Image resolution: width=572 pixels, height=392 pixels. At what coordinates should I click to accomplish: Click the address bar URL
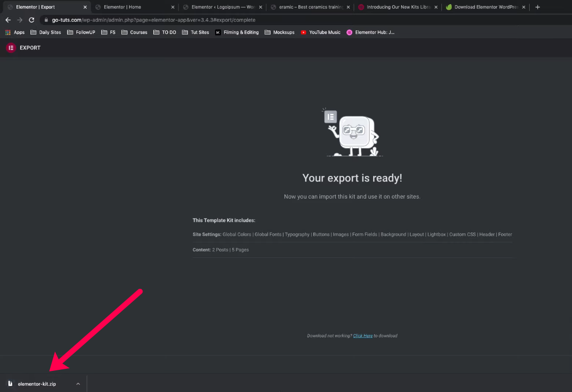pyautogui.click(x=153, y=20)
